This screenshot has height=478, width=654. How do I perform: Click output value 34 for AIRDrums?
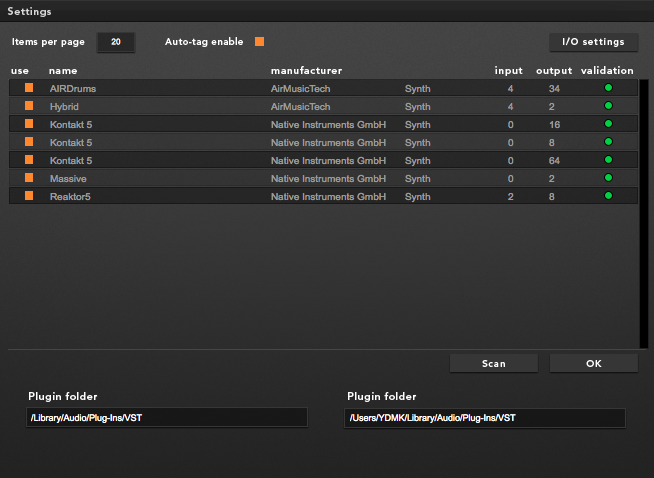(x=554, y=88)
